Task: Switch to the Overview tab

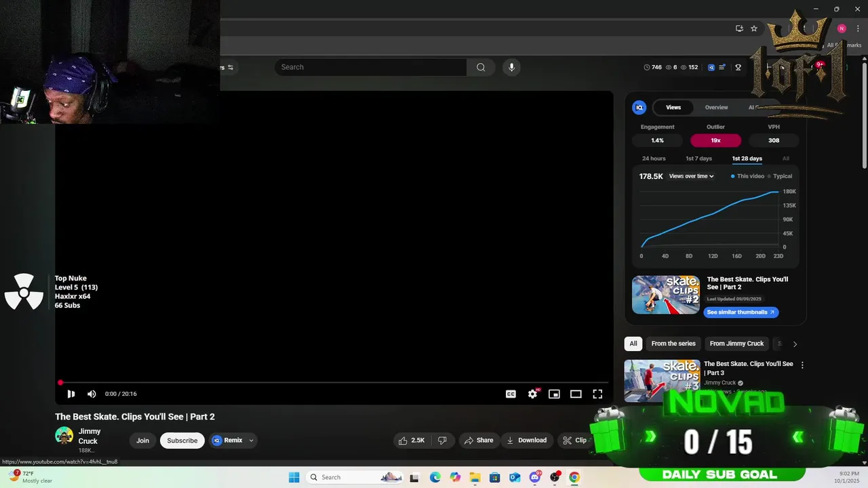Action: [x=716, y=107]
